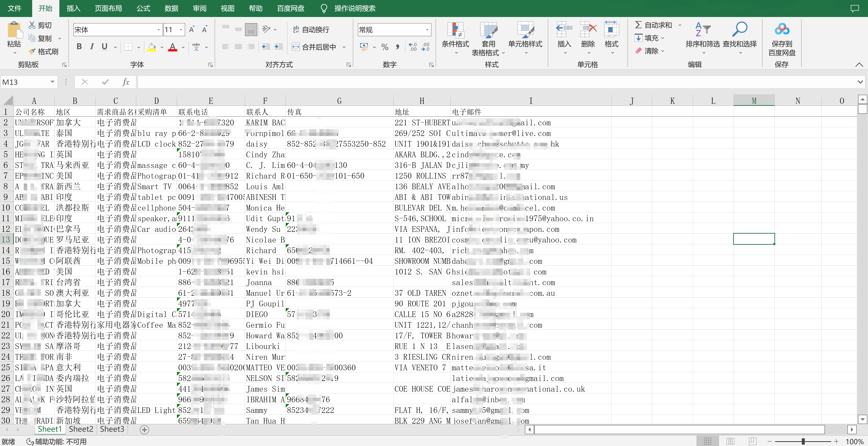Click the Insert cells (插入) icon
The height and width of the screenshot is (446, 868).
(x=564, y=30)
